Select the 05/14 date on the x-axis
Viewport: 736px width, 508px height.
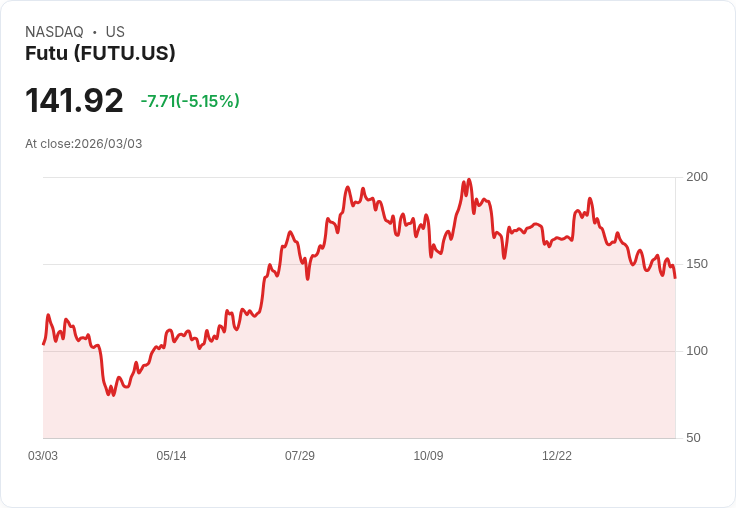click(171, 456)
